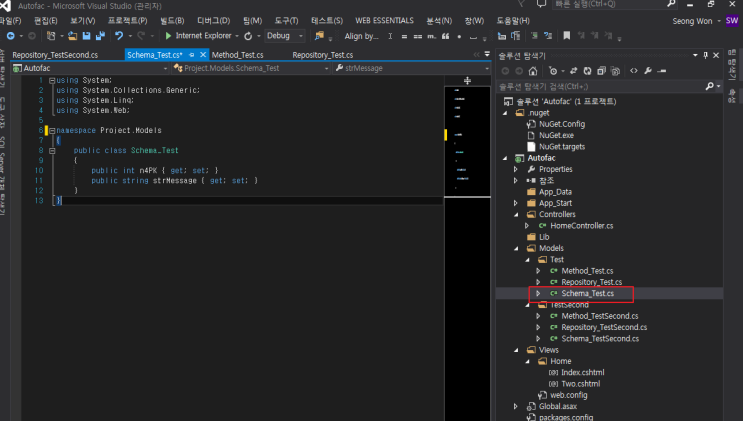The width and height of the screenshot is (743, 421).
Task: Collapse the Autofac project node
Action: [x=505, y=158]
